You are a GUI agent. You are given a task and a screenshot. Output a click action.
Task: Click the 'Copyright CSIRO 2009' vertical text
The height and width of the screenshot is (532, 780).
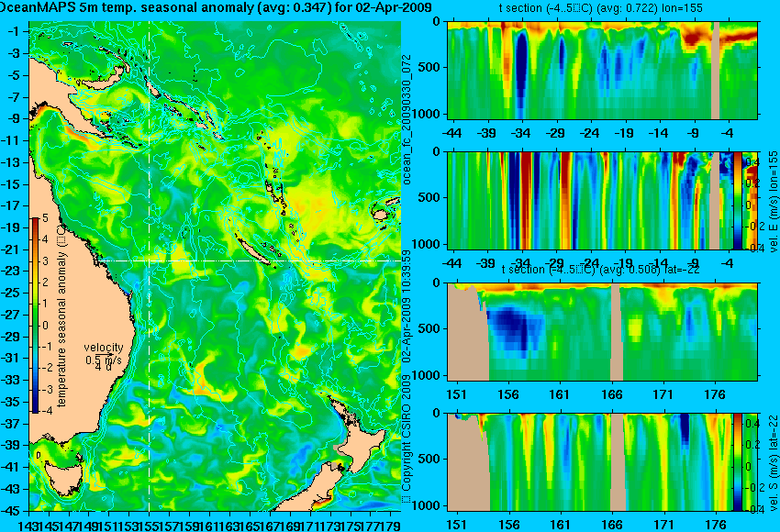pyautogui.click(x=407, y=438)
